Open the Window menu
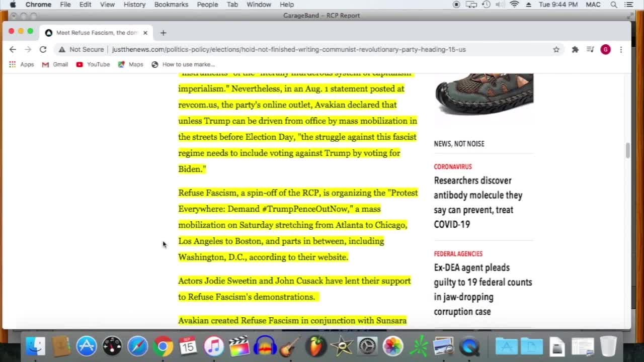 tap(259, 5)
